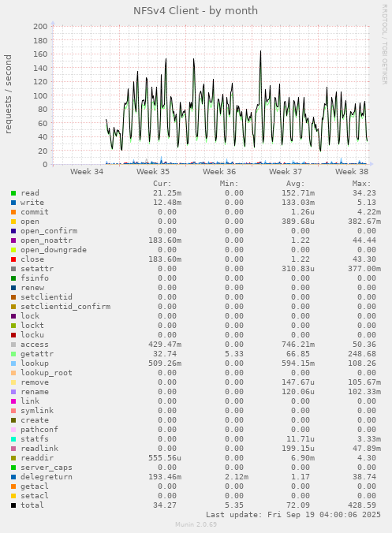Click the green read legend swatch
This screenshot has width=392, height=533.
(13, 193)
